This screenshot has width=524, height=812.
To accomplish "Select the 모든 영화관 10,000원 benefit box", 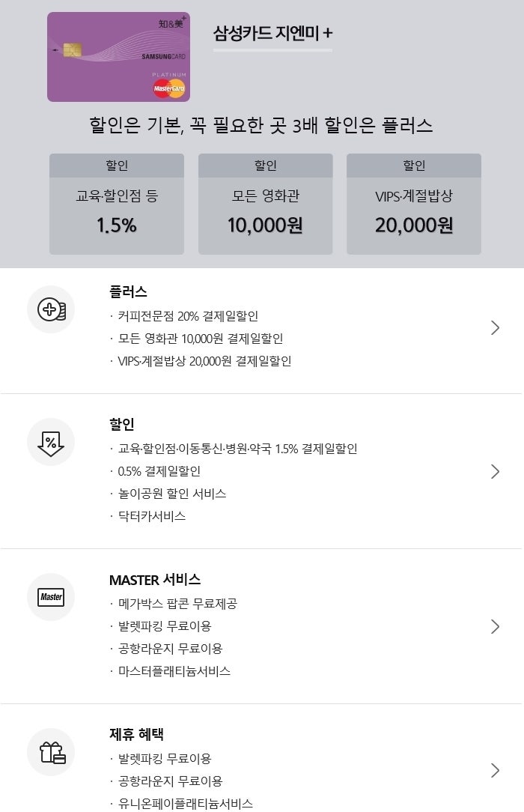I will pyautogui.click(x=265, y=204).
